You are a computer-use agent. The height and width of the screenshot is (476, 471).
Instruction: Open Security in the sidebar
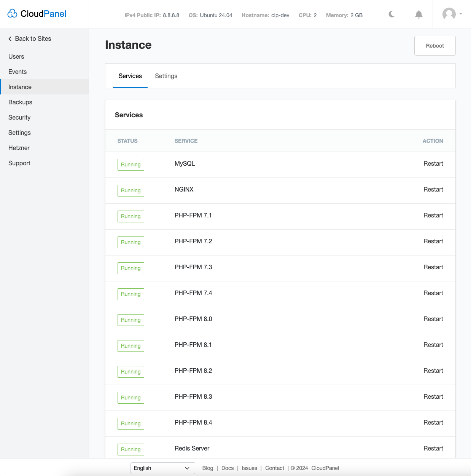coord(19,117)
